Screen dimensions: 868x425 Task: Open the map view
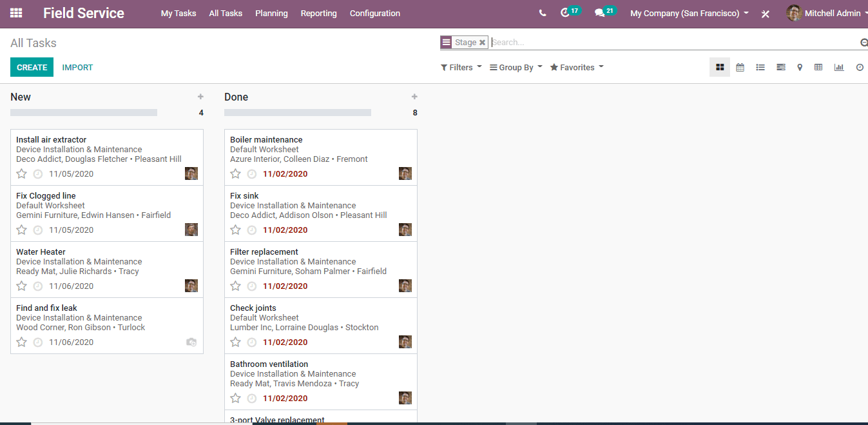coord(800,67)
